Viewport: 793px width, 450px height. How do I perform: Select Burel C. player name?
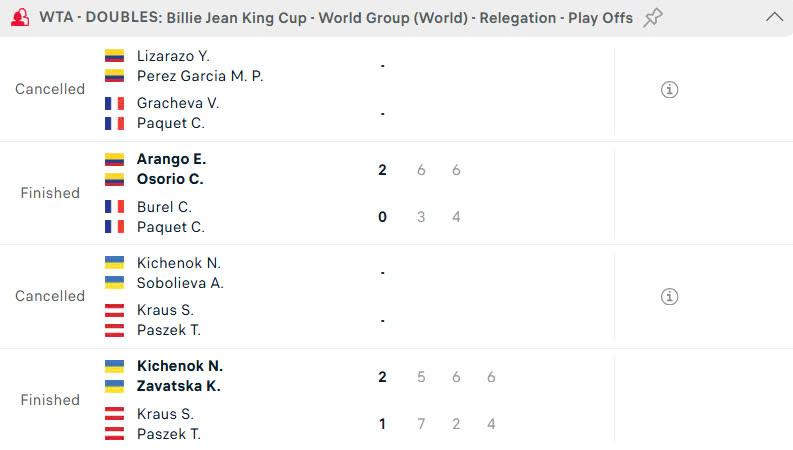[164, 207]
